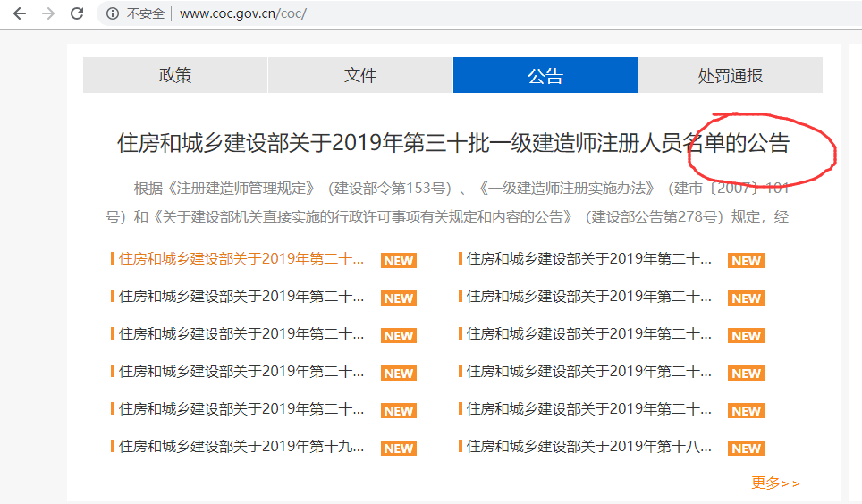Click the NEW badge beside the 第十九 announcement
The width and height of the screenshot is (862, 504).
pos(399,448)
